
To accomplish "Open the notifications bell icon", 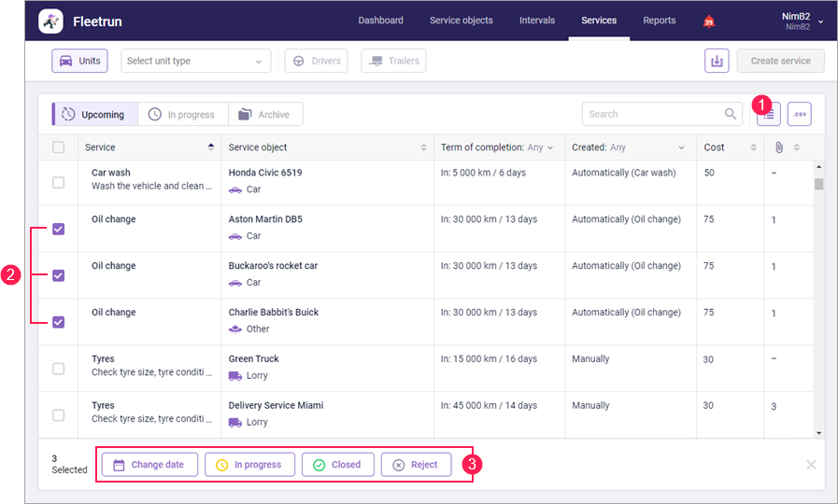I will [709, 21].
